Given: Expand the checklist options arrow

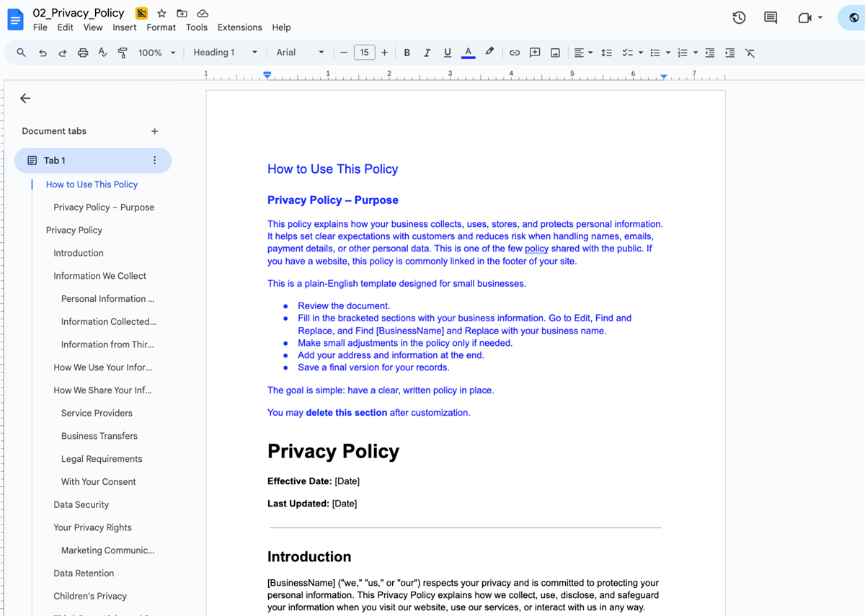Looking at the screenshot, I should click(x=640, y=53).
